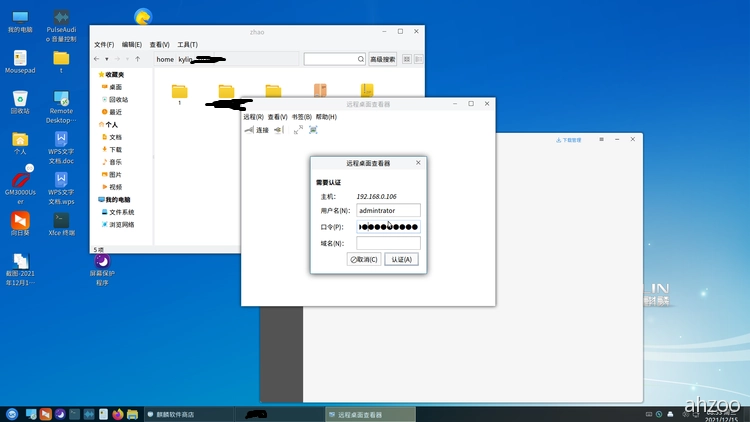Click the home breadcrumb in path bar
Image resolution: width=750 pixels, height=422 pixels.
pyautogui.click(x=165, y=59)
